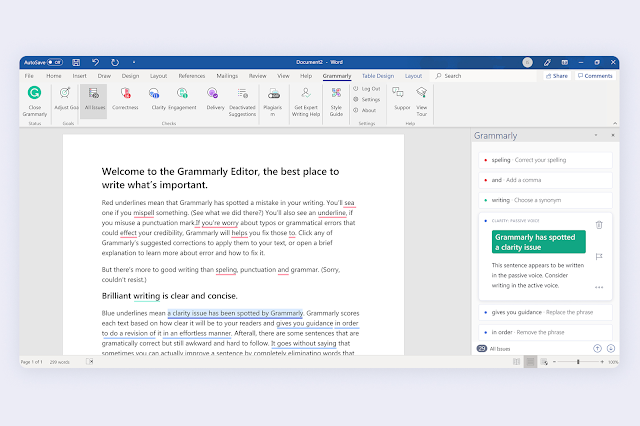
Task: Switch to Web Layout view
Action: coord(544,362)
